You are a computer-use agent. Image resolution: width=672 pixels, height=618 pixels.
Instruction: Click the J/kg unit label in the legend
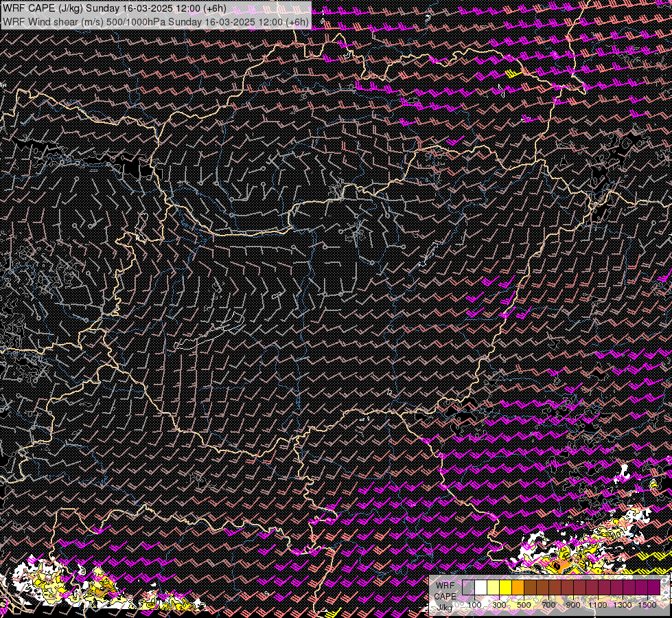[x=445, y=607]
